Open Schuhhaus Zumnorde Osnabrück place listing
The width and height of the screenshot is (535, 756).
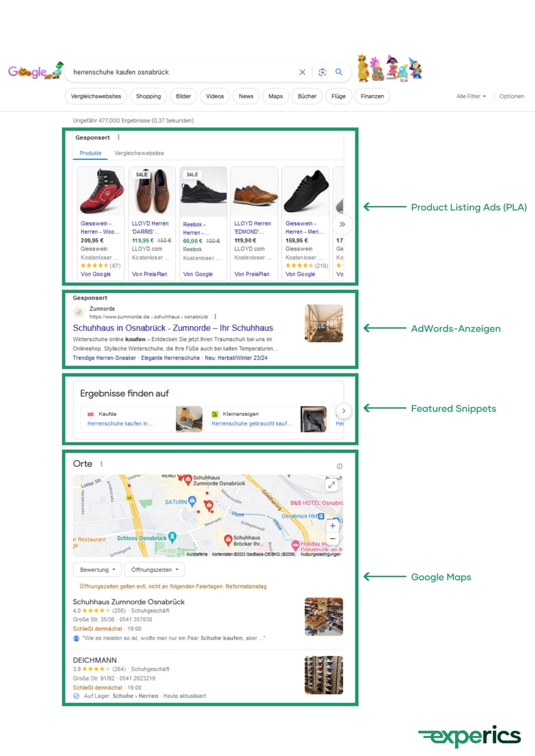(128, 602)
